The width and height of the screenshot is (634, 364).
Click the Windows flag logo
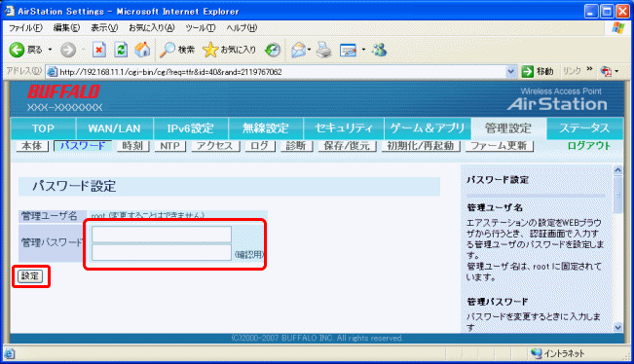(617, 28)
